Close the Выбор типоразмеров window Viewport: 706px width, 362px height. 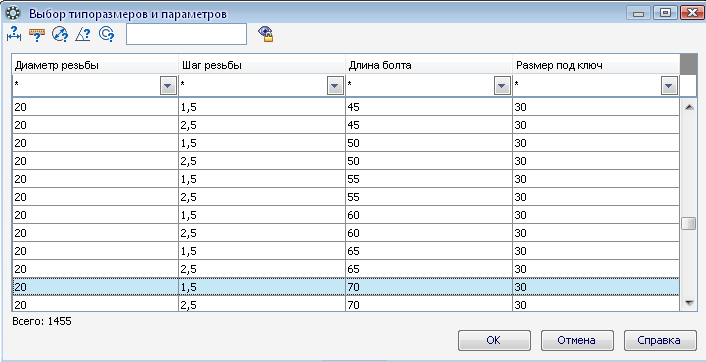pyautogui.click(x=691, y=13)
